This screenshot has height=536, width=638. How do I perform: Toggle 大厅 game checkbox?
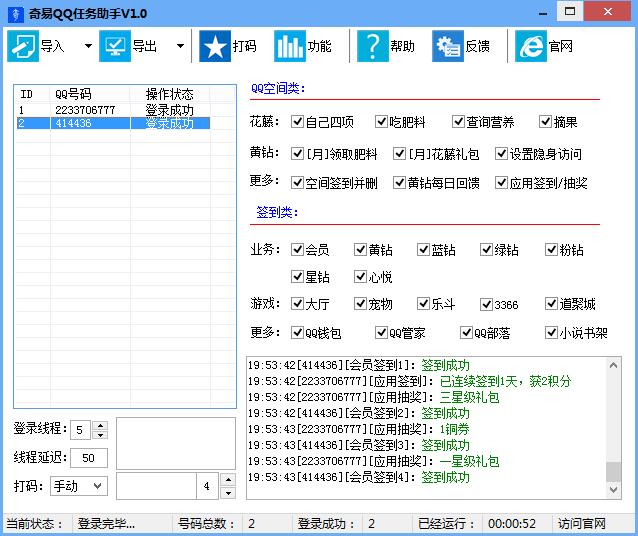(x=297, y=304)
